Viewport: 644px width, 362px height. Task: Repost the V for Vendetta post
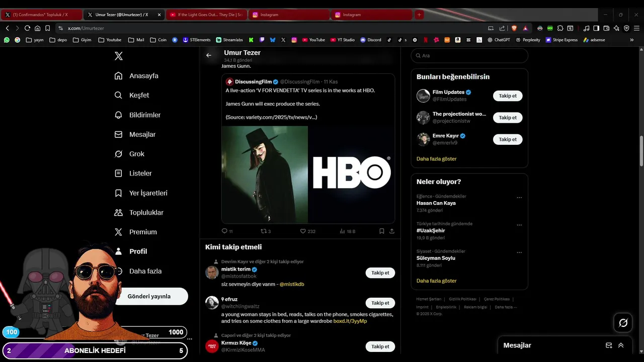266,231
